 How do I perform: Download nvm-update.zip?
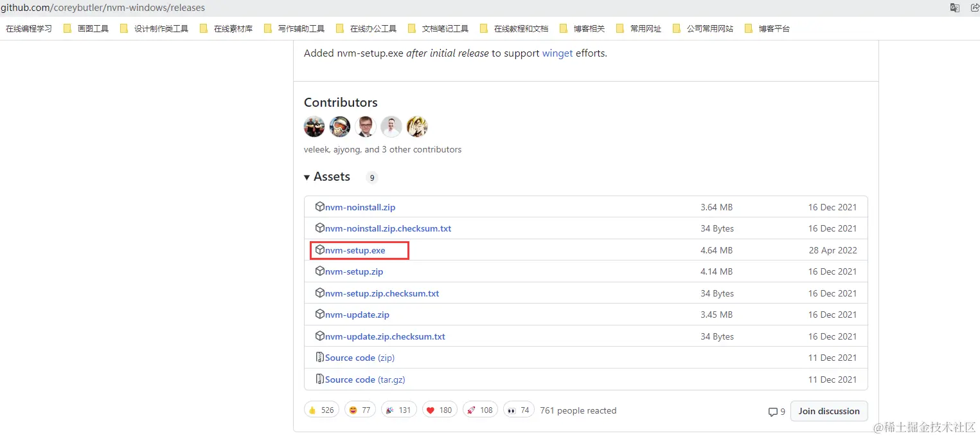point(357,315)
